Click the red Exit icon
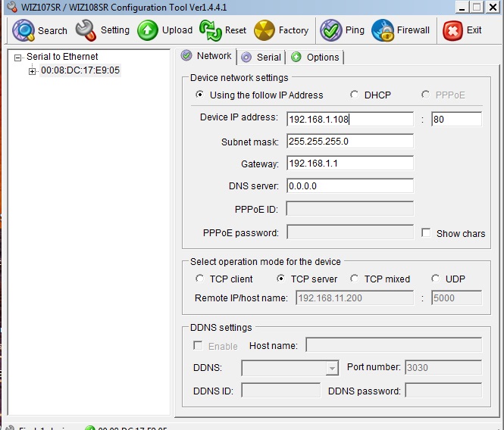This screenshot has height=430, width=504. coord(452,31)
